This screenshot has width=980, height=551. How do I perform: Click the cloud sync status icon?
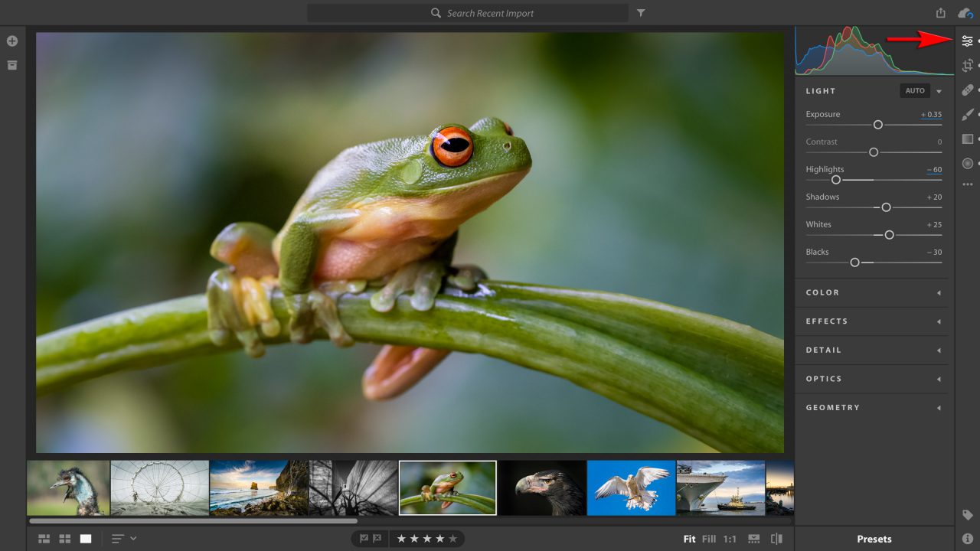(966, 12)
